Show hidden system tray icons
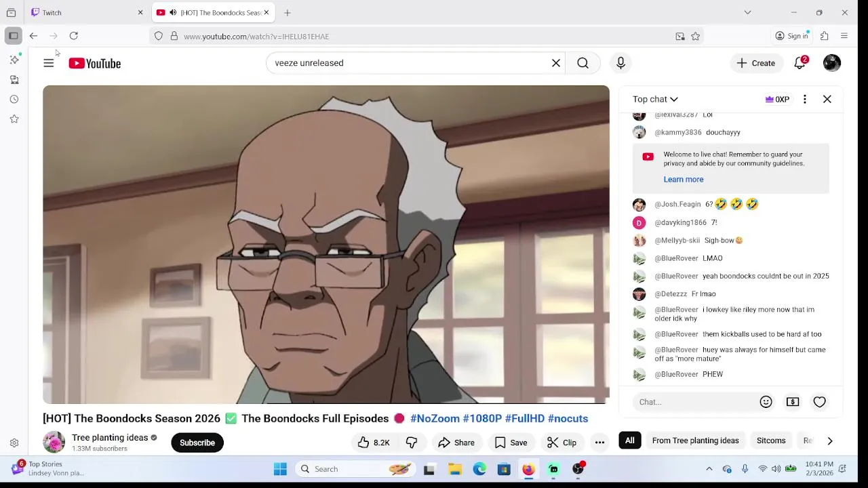 [x=709, y=469]
